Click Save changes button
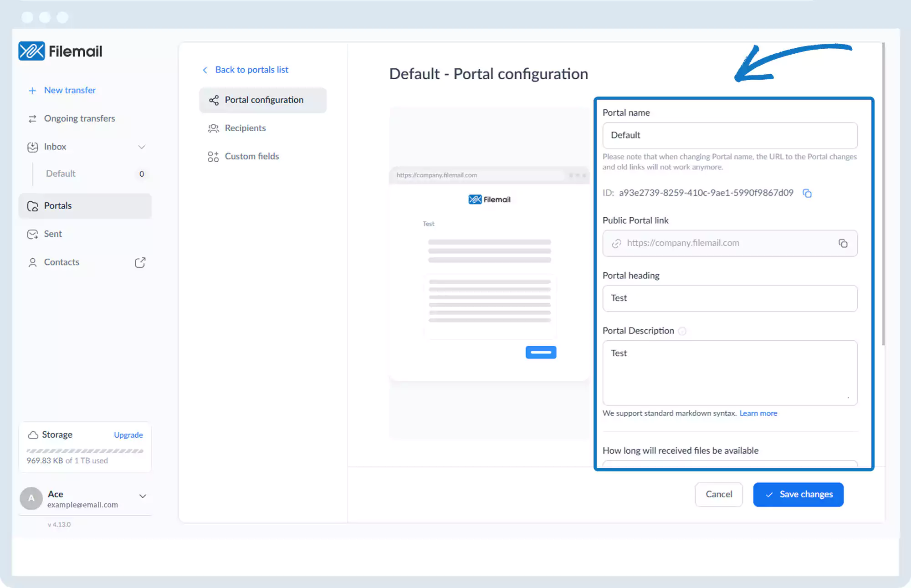 pos(798,495)
